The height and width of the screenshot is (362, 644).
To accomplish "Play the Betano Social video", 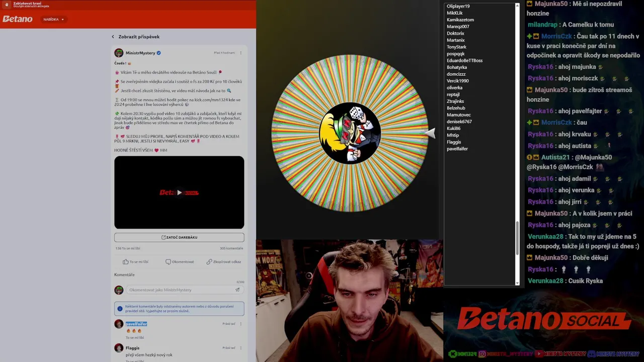I will click(179, 193).
